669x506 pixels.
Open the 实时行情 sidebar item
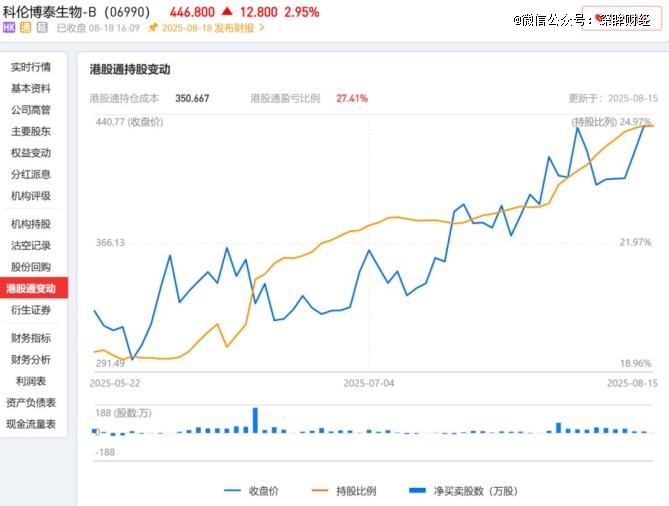(31, 67)
